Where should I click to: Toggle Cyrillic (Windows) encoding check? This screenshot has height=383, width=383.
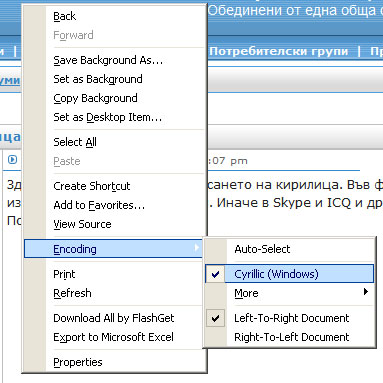tap(289, 274)
